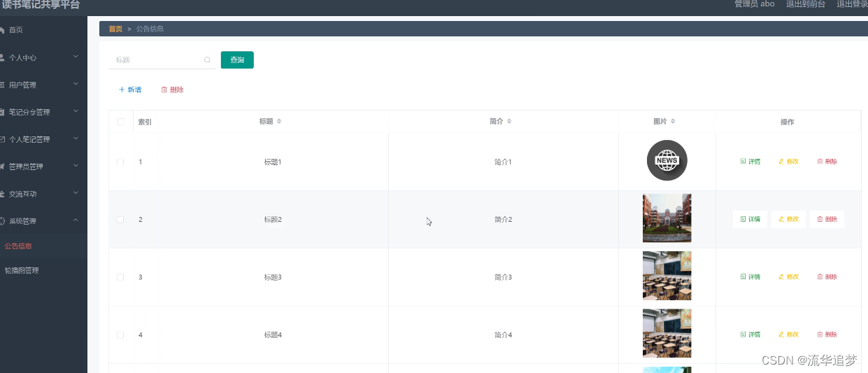Check the checkbox for row 3
The height and width of the screenshot is (373, 868).
tap(120, 277)
